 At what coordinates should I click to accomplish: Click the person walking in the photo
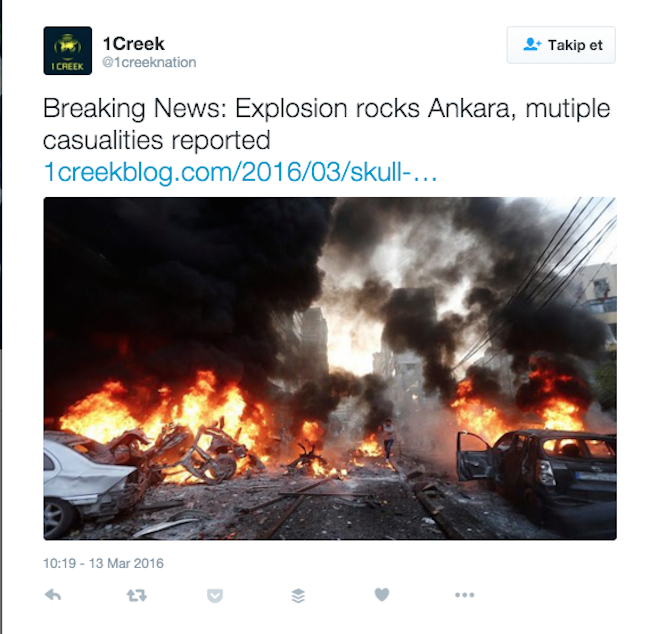388,439
